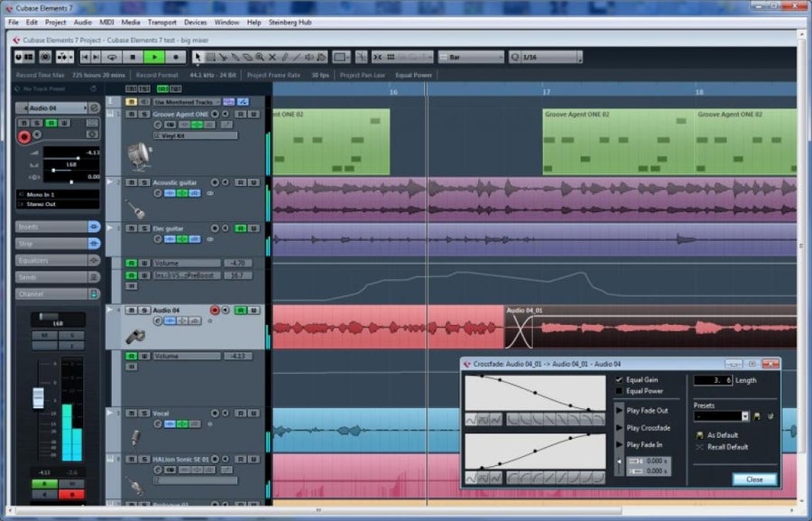
Task: Click the Audio 04 whistle track picture
Action: pyautogui.click(x=135, y=337)
